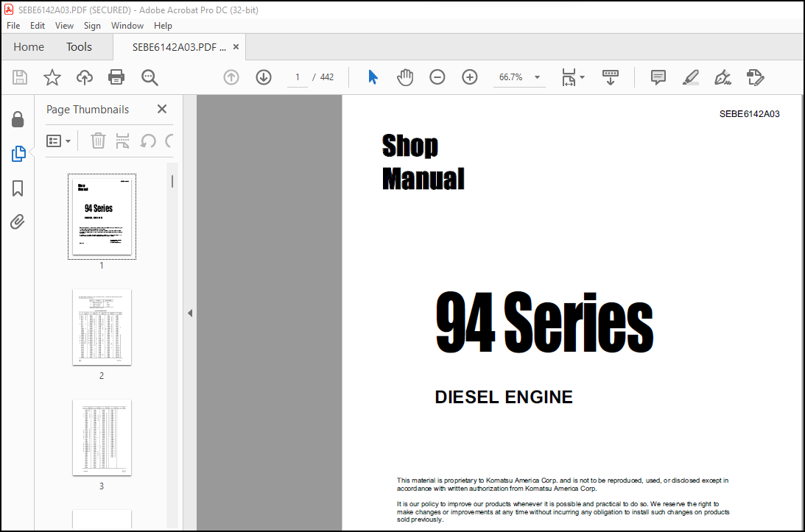This screenshot has width=805, height=532.
Task: Select page 1 thumbnail
Action: [102, 216]
